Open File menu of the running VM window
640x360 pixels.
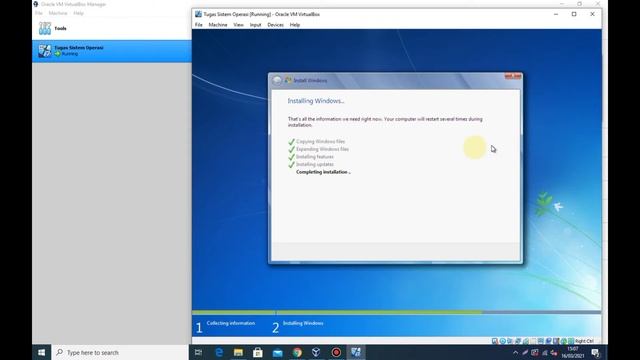[x=199, y=25]
